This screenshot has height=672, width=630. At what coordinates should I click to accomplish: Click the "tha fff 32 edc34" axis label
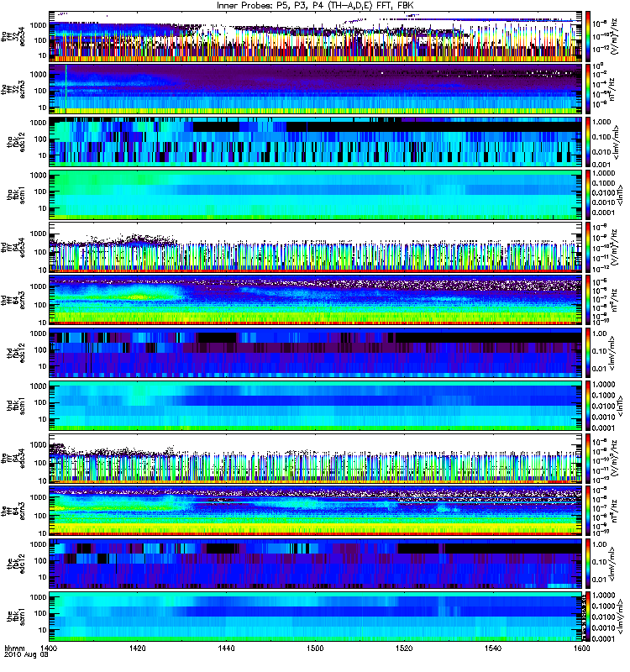tap(13, 36)
